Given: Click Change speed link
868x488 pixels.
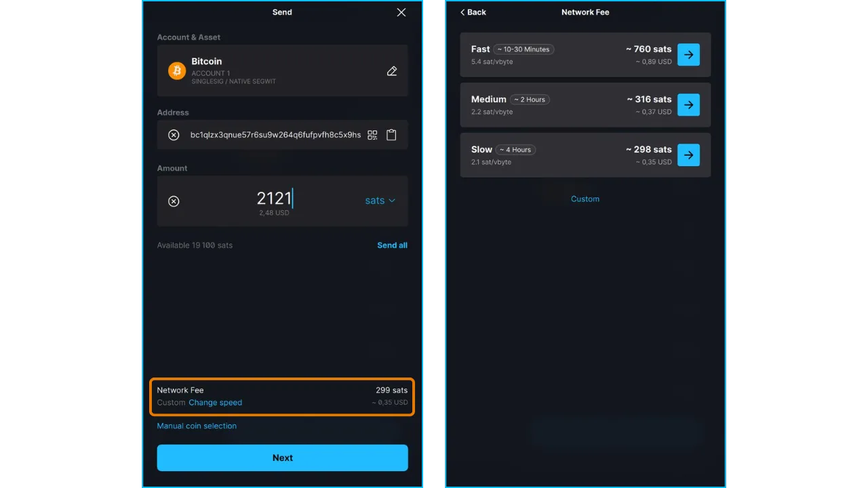Looking at the screenshot, I should pyautogui.click(x=215, y=403).
